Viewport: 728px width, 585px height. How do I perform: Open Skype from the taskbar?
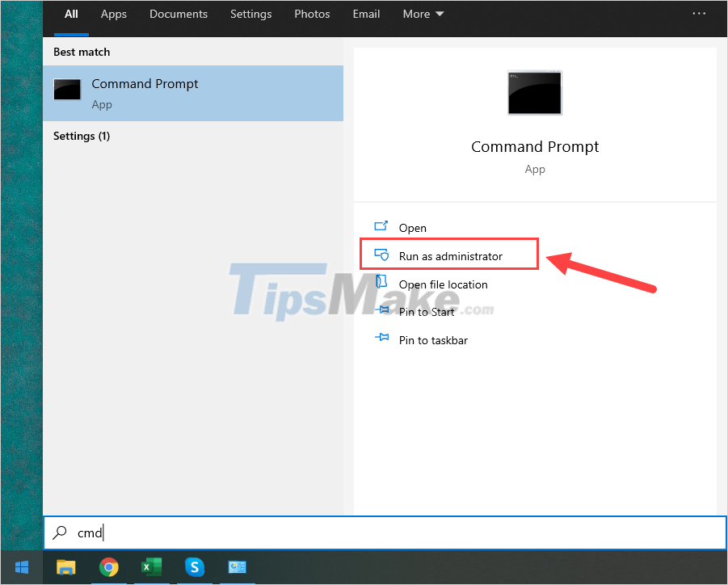coord(194,568)
